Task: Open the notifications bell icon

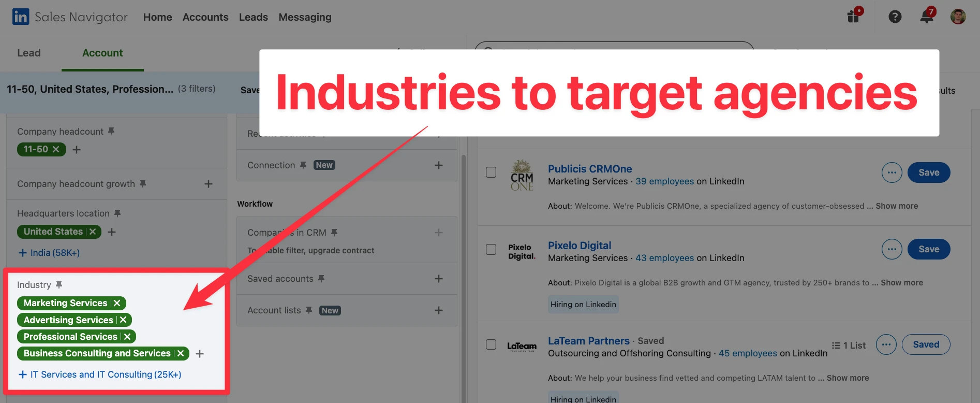Action: (x=927, y=16)
